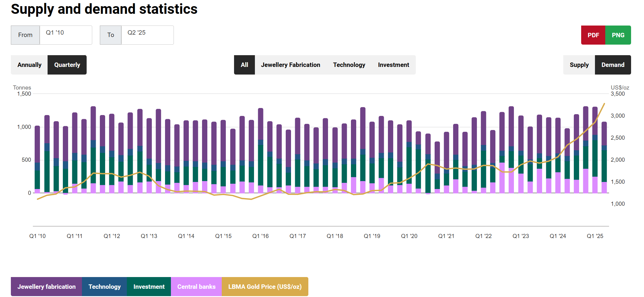The image size is (644, 297).
Task: Toggle the Investment legend series
Action: [149, 286]
